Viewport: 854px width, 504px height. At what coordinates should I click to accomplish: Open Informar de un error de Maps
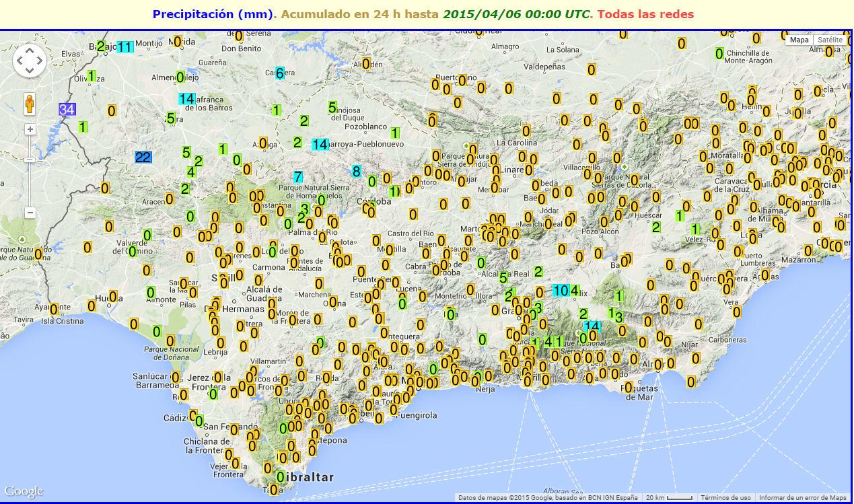coord(803,498)
